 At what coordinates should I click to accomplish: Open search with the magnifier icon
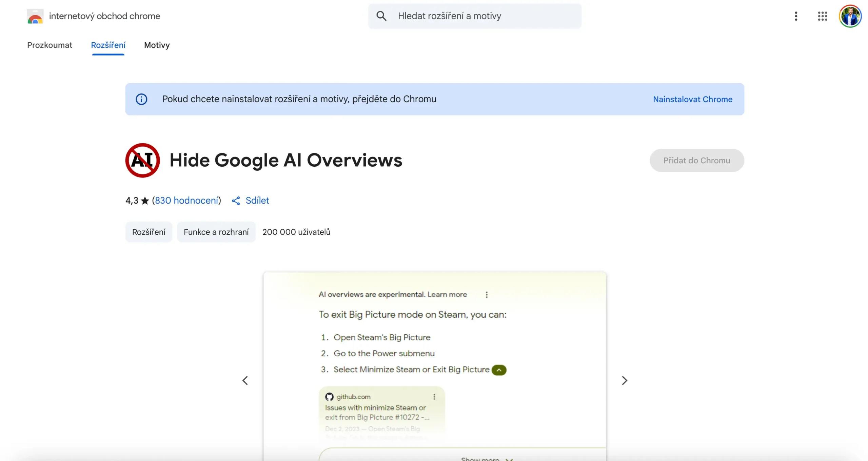pyautogui.click(x=382, y=16)
